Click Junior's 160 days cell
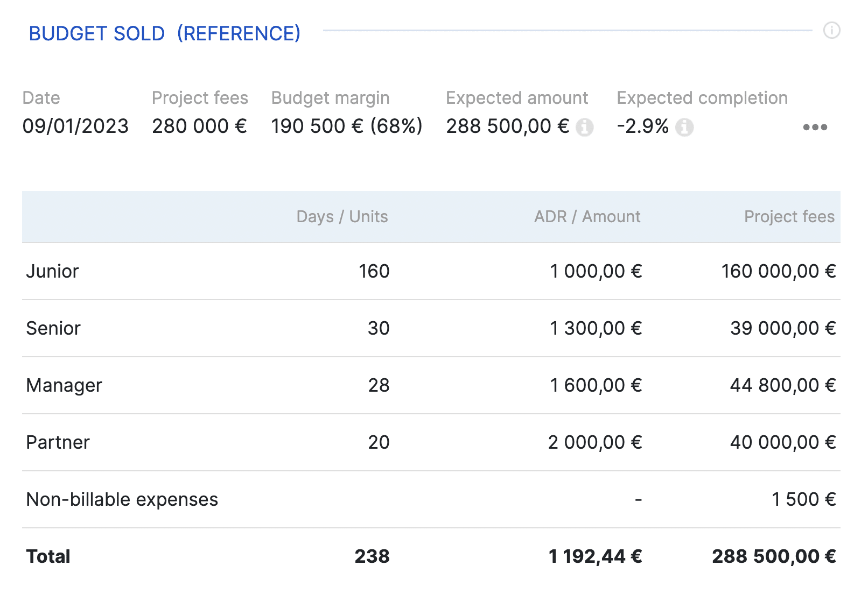The width and height of the screenshot is (868, 594). tap(374, 271)
